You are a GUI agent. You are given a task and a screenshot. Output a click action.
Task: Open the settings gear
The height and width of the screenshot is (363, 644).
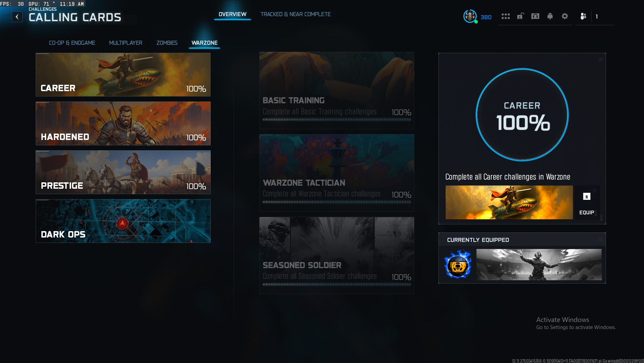tap(565, 16)
